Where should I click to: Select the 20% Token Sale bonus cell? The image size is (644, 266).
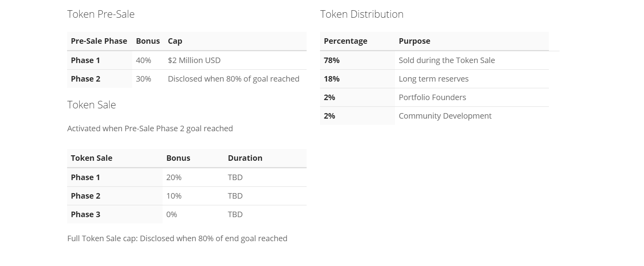(174, 177)
